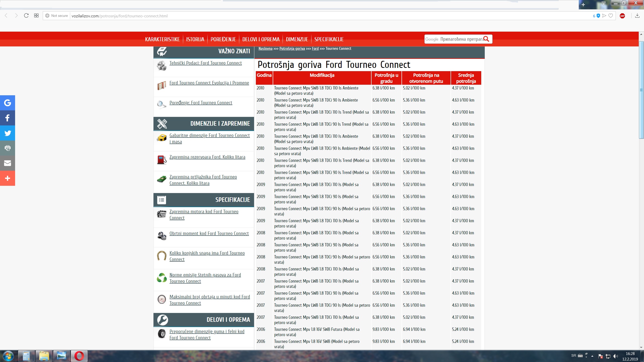Click Potrošnja goriva breadcrumb link
This screenshot has width=644, height=362.
coord(292,49)
